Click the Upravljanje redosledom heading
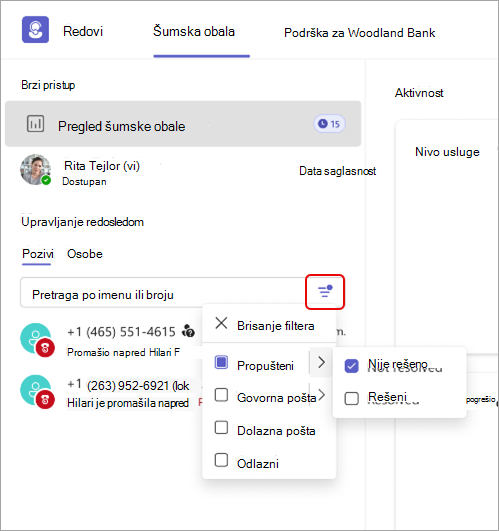 click(83, 222)
